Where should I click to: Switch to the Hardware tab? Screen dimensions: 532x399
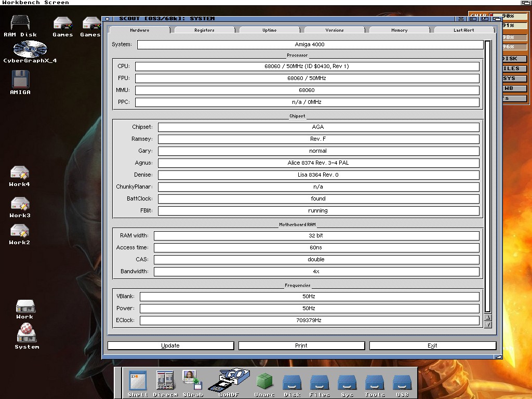point(139,30)
